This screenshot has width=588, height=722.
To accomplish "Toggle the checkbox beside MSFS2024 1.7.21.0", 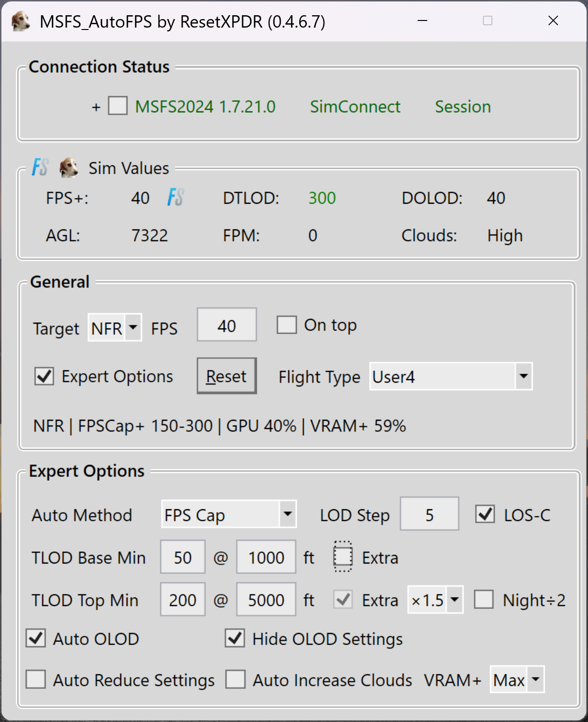I will point(118,106).
